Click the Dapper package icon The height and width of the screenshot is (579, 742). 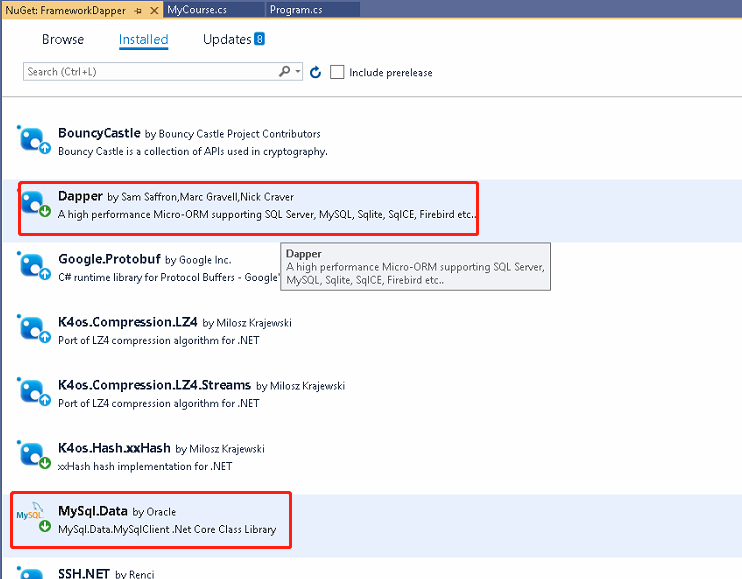[34, 203]
